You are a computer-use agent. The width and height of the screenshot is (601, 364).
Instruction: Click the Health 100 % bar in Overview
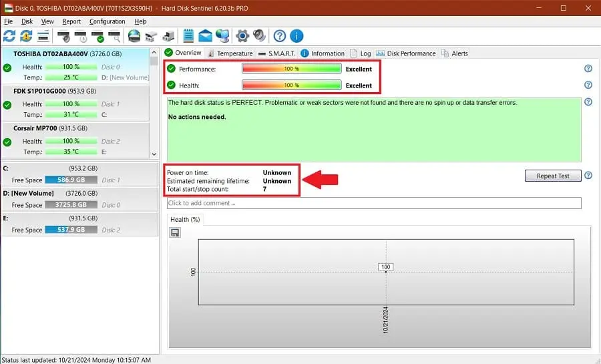pos(292,85)
